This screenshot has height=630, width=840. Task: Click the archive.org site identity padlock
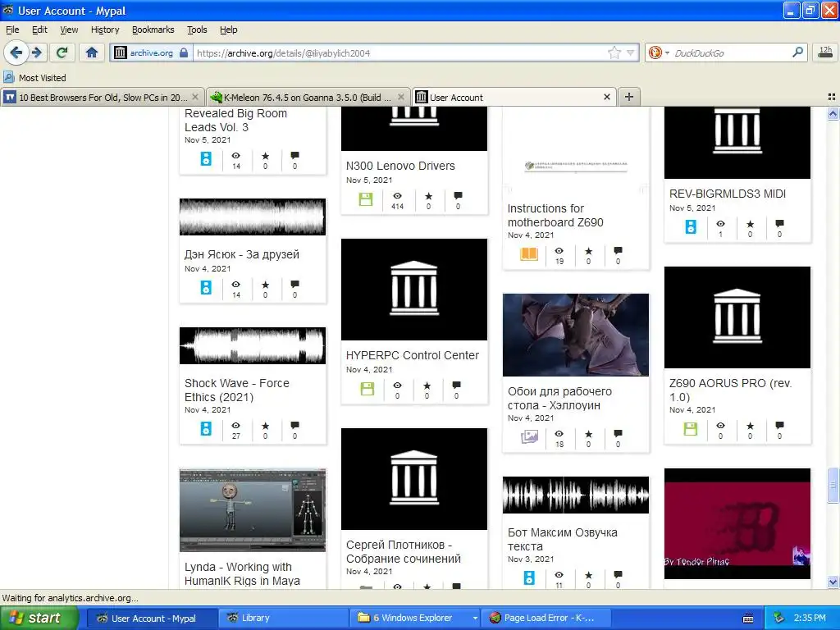tap(184, 52)
